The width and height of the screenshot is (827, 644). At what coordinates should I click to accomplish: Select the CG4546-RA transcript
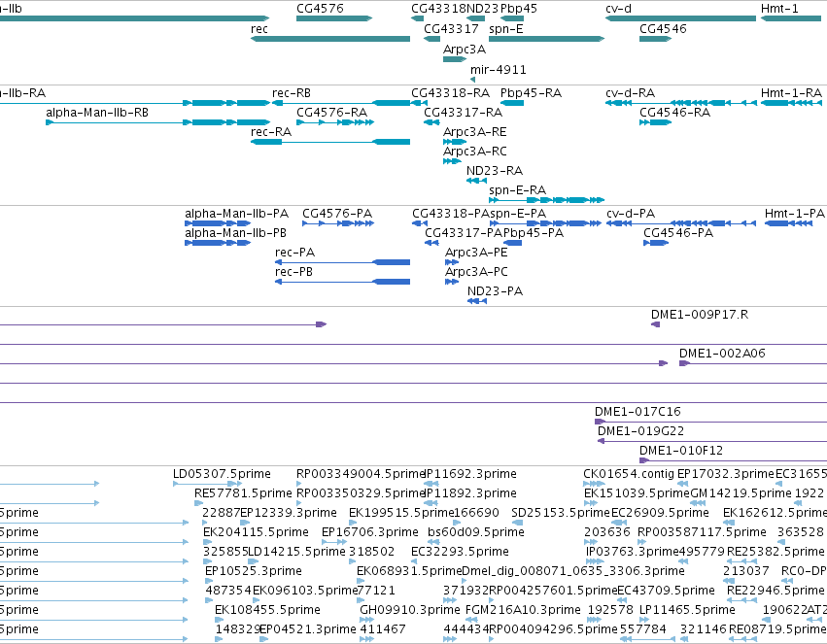point(655,122)
